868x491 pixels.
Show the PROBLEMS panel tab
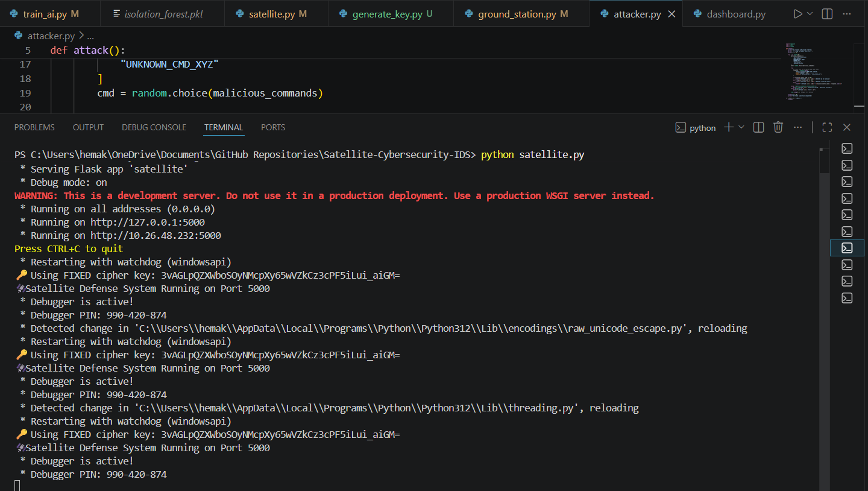(34, 127)
